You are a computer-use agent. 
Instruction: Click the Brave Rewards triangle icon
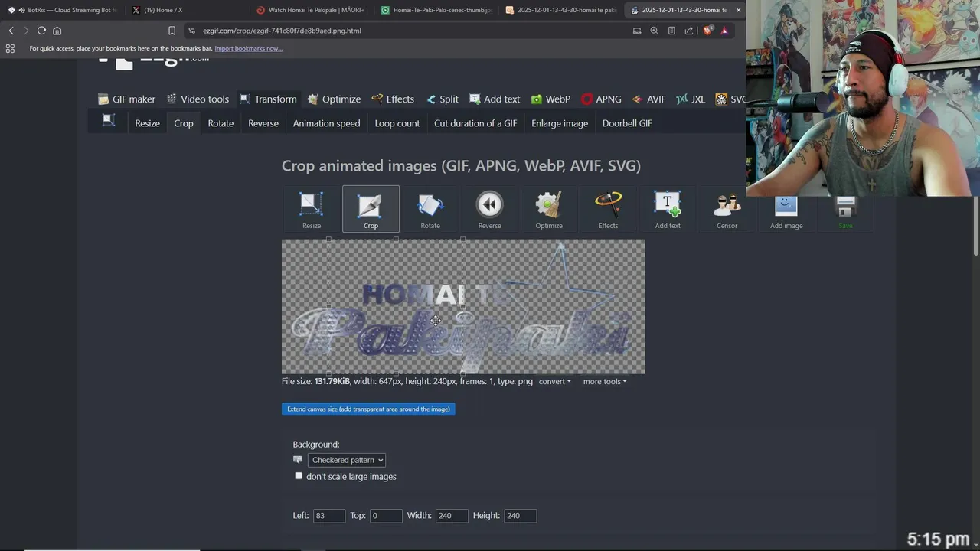[x=724, y=31]
